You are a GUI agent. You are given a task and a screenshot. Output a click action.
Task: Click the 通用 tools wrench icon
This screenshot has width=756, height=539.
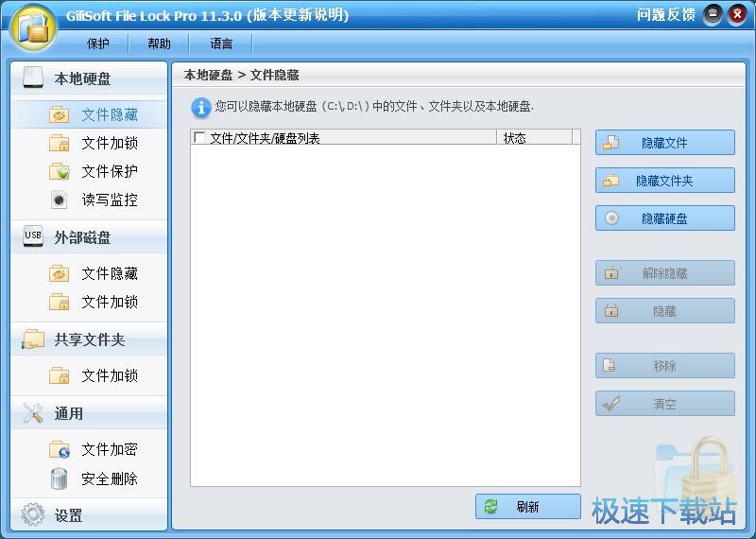pos(33,413)
